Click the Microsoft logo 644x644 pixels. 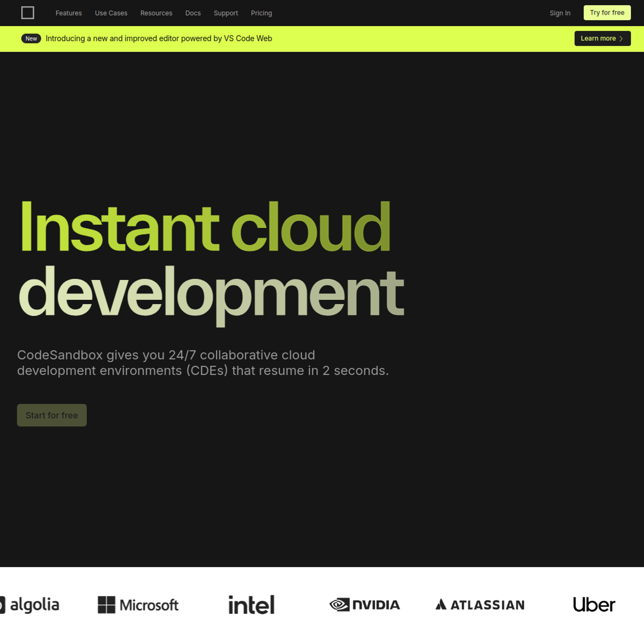click(138, 605)
